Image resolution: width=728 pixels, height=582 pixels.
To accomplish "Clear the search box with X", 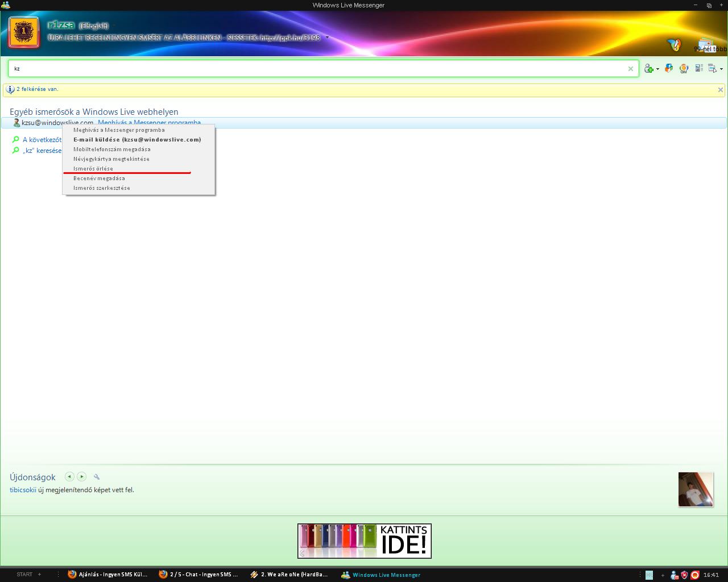I will click(630, 69).
